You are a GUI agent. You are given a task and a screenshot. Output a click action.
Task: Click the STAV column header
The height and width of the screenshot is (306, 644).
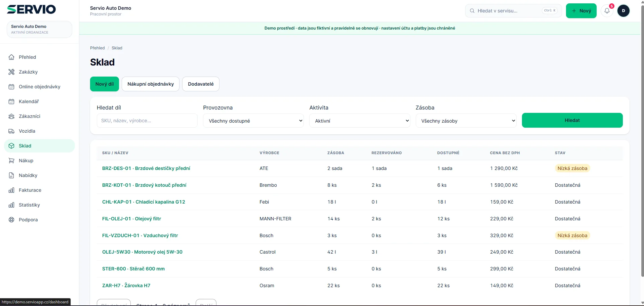click(560, 153)
